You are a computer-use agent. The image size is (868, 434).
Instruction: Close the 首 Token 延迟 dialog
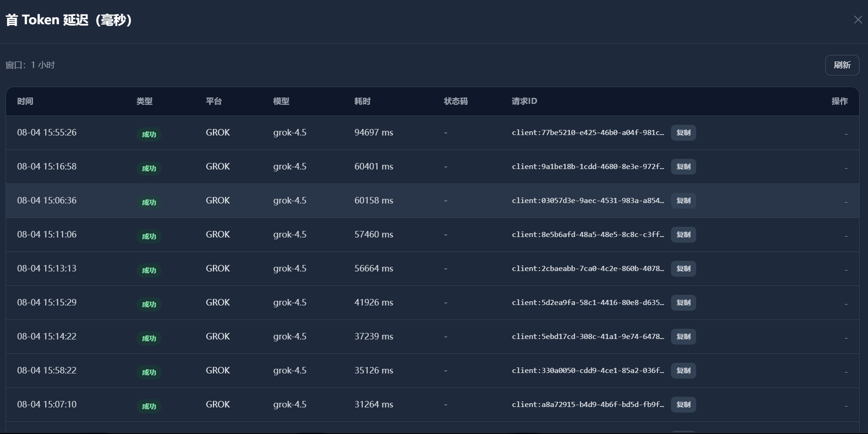(x=858, y=20)
